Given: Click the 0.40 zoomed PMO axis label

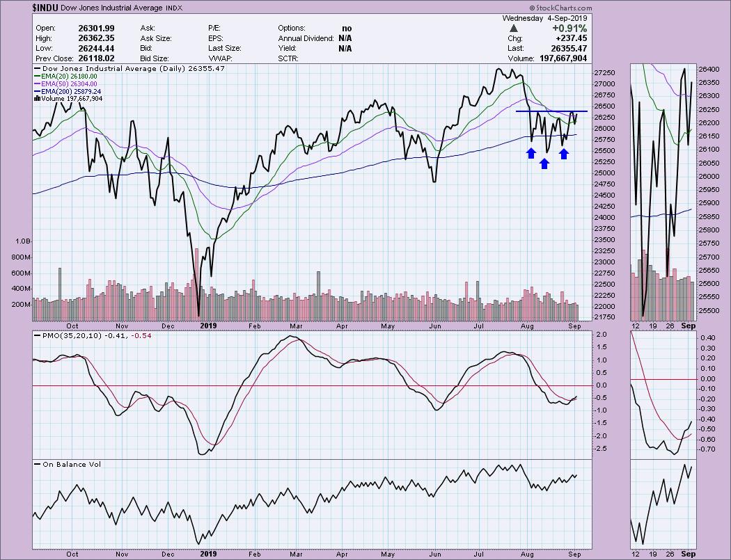Looking at the screenshot, I should tap(707, 337).
